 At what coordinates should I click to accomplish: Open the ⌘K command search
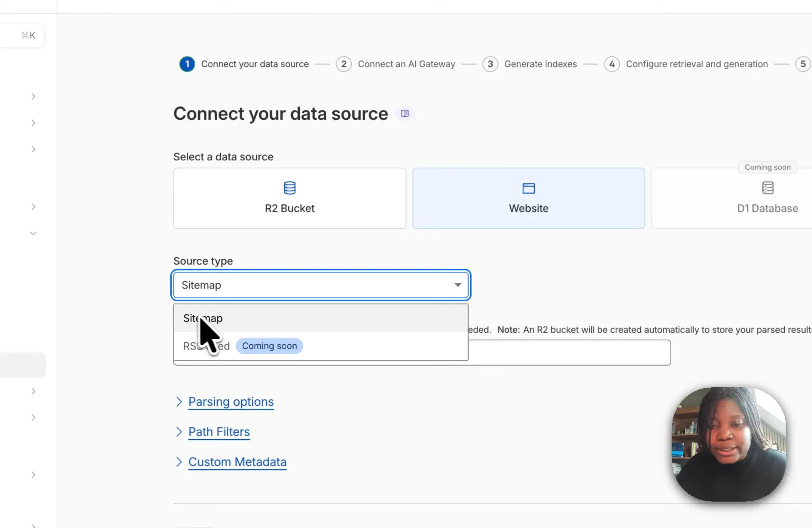click(x=23, y=35)
